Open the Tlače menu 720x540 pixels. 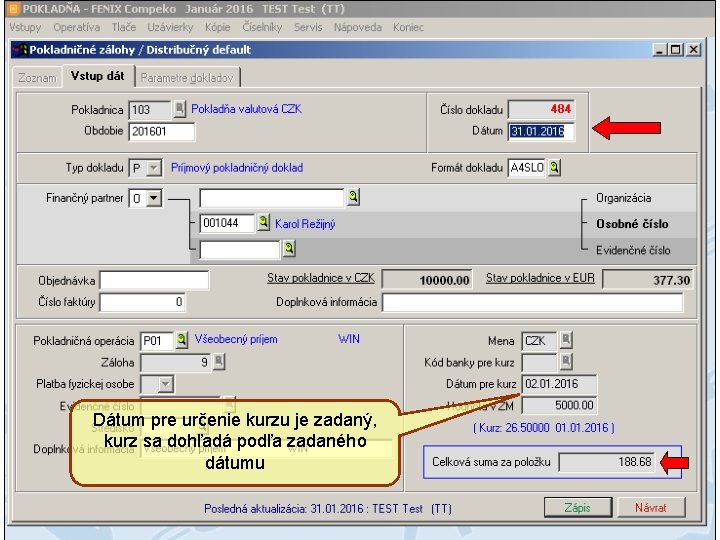coord(124,28)
